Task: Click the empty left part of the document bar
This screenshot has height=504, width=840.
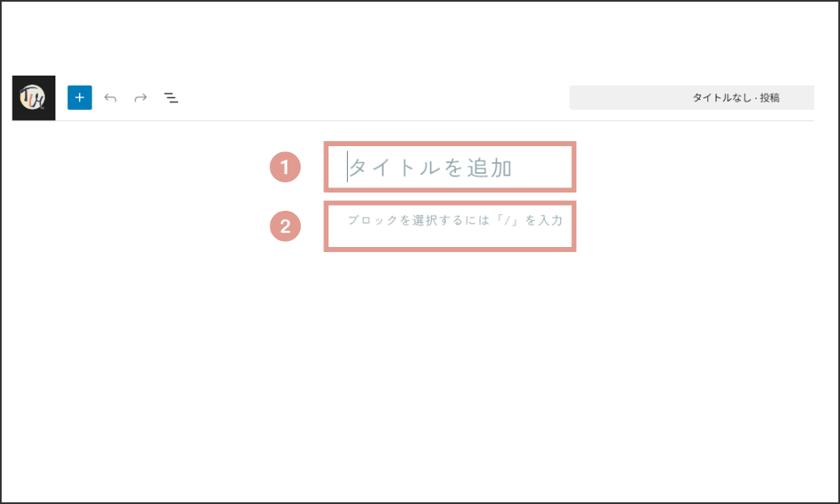Action: pyautogui.click(x=627, y=97)
